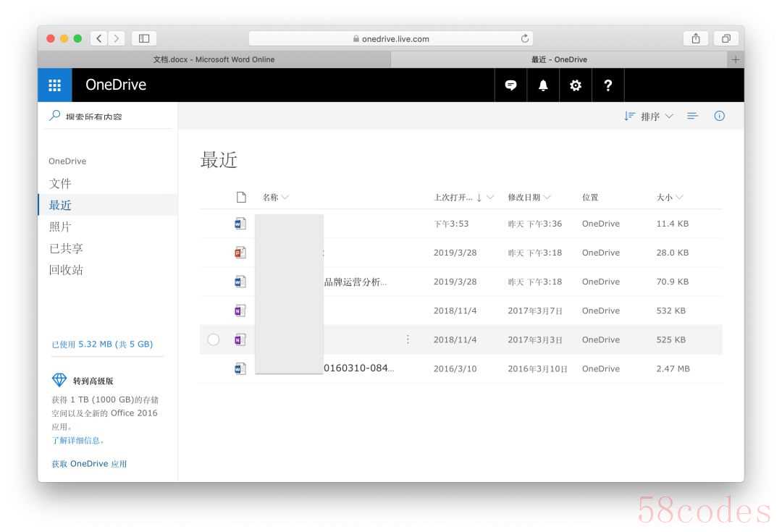Expand the 大小 column header dropdown
Image resolution: width=782 pixels, height=532 pixels.
(x=679, y=198)
